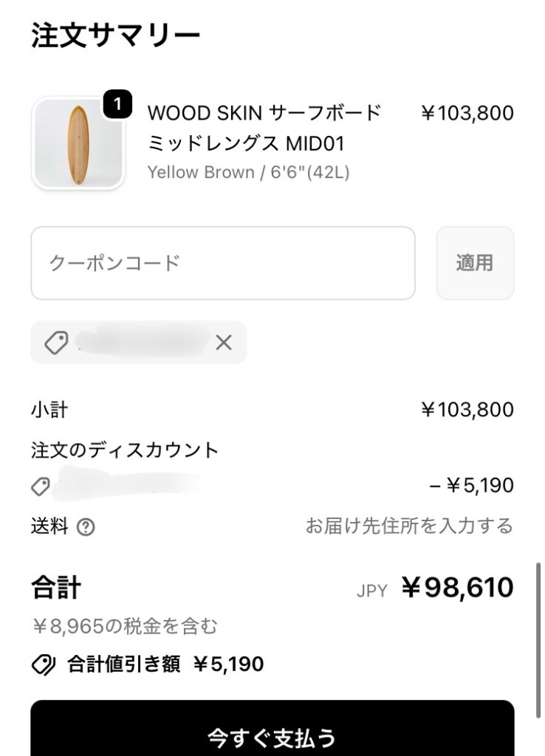The width and height of the screenshot is (545, 756).
Task: Click the tag icon under 注文のディスカウント
Action: coord(41,486)
